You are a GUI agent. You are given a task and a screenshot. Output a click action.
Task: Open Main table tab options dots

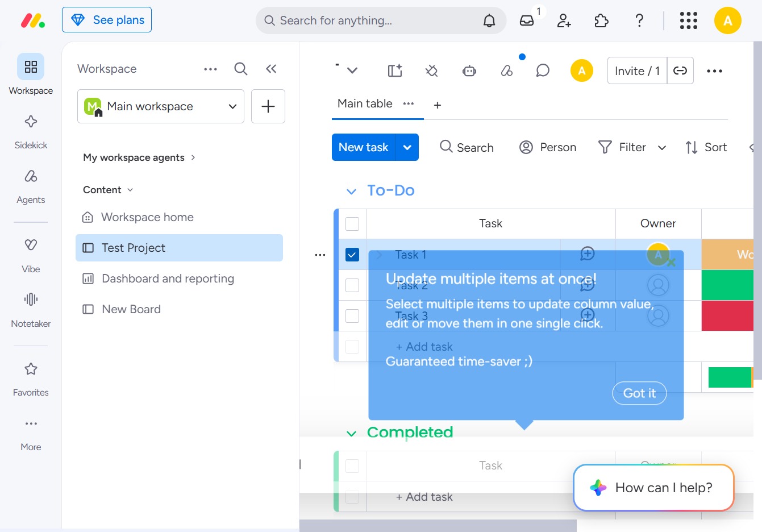pos(409,103)
